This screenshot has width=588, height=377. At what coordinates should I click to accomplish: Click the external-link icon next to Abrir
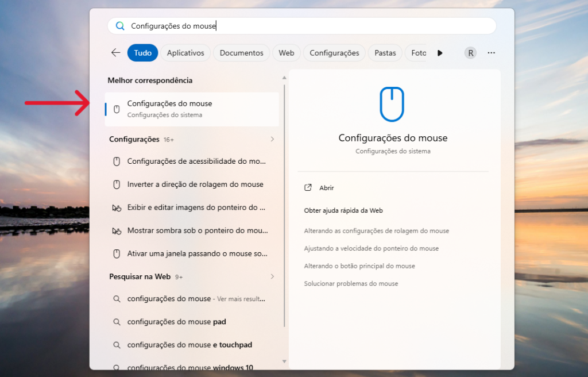point(307,187)
